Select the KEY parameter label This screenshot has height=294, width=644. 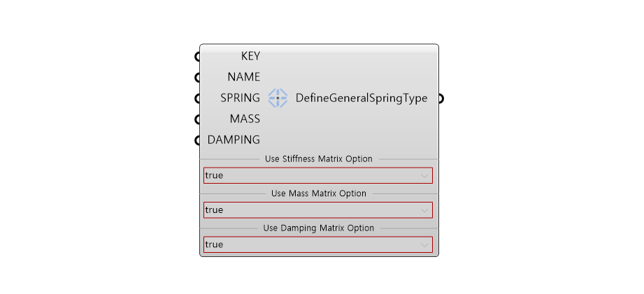pos(250,56)
